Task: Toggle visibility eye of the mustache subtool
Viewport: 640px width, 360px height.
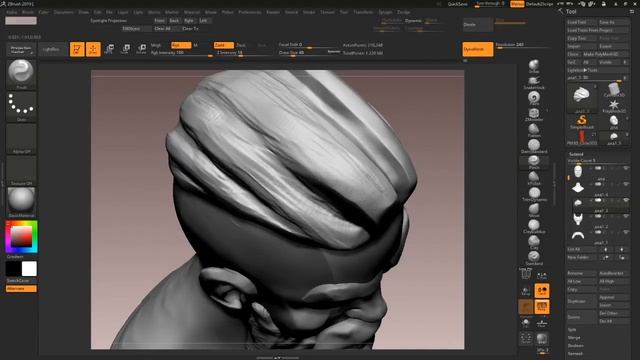Action: click(626, 232)
